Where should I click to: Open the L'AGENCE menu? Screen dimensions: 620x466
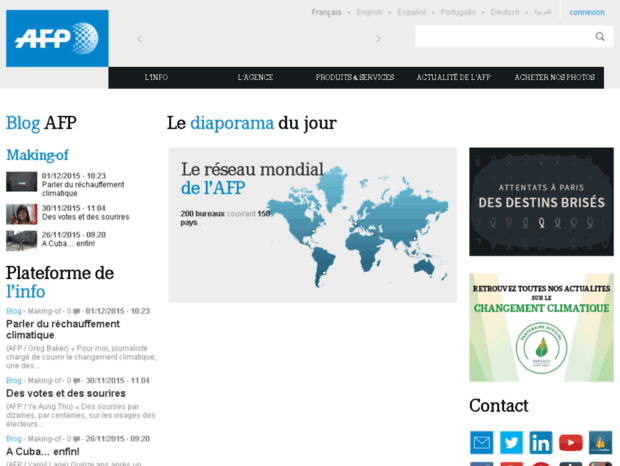(255, 77)
